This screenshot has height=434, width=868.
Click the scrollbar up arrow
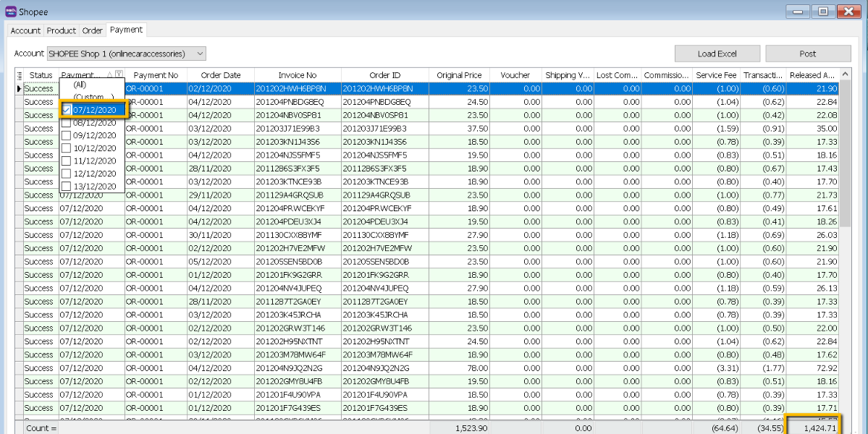[846, 75]
